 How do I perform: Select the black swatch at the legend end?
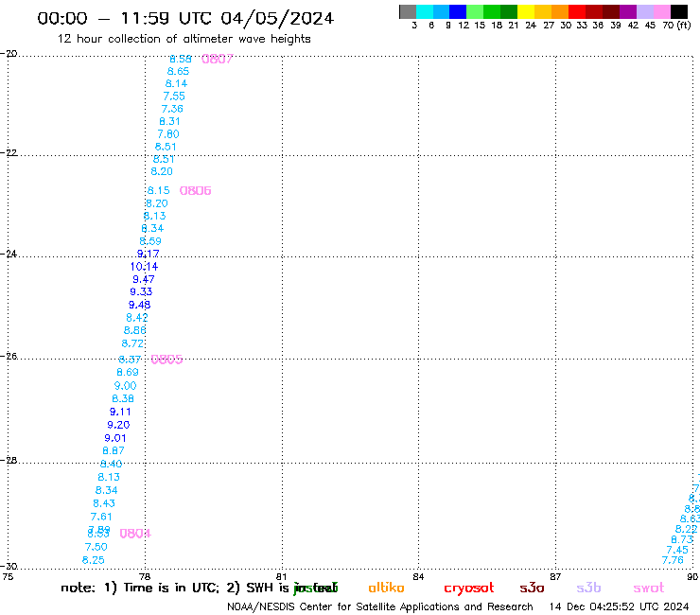point(679,11)
